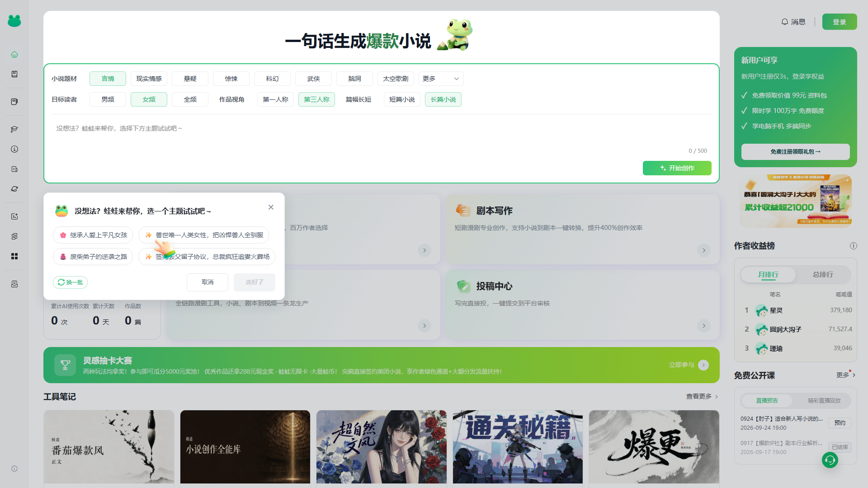
Task: Close the theme suggestion popup
Action: click(271, 207)
